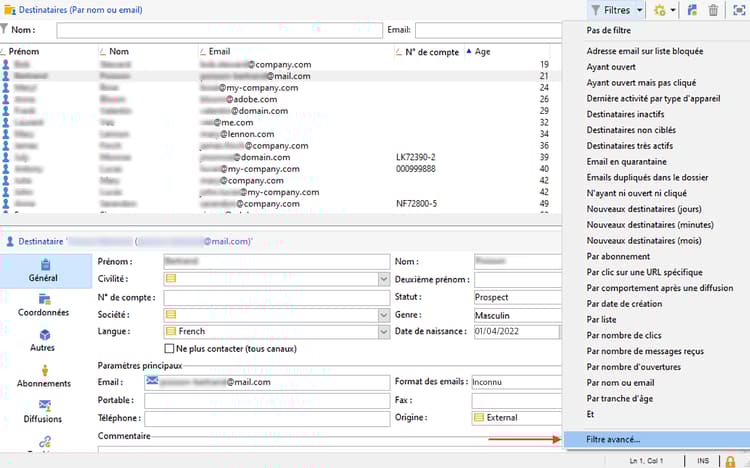Open the Format des emails Inconnu combo
This screenshot has width=750, height=468.
coord(517,382)
